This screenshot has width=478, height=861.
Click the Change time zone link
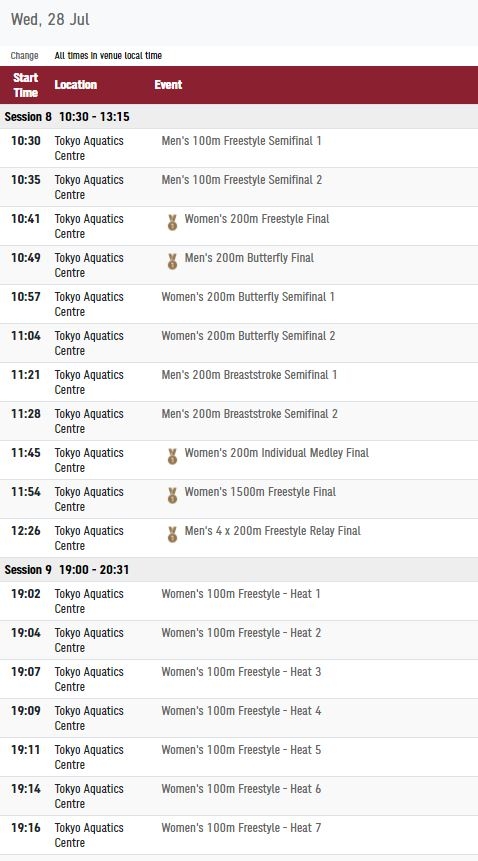point(24,55)
